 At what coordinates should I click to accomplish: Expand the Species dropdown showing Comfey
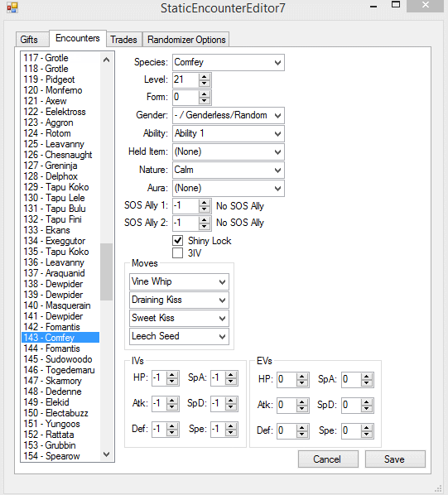[x=229, y=63]
